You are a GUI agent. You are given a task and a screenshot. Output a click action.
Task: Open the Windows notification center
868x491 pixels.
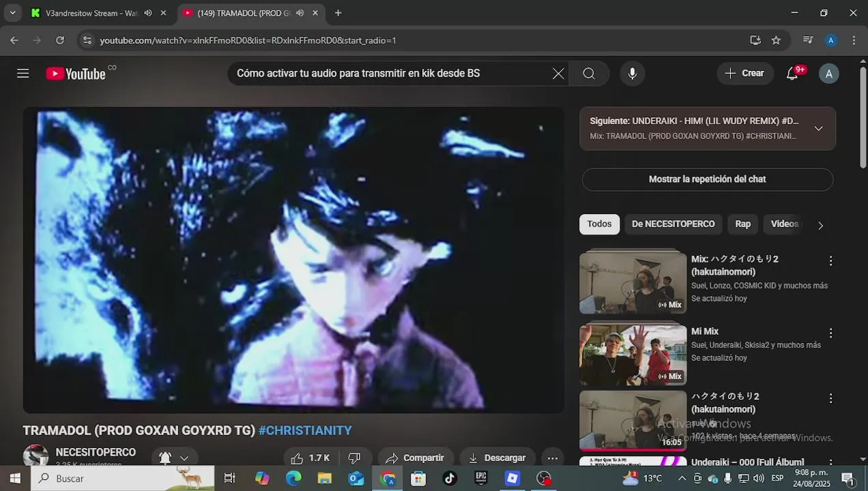pyautogui.click(x=849, y=478)
